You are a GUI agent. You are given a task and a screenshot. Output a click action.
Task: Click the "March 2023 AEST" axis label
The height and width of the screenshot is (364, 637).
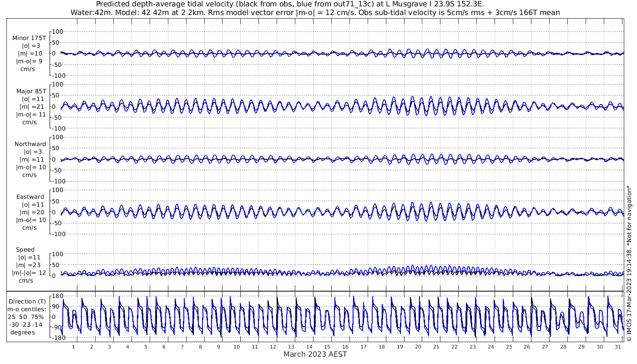click(315, 354)
